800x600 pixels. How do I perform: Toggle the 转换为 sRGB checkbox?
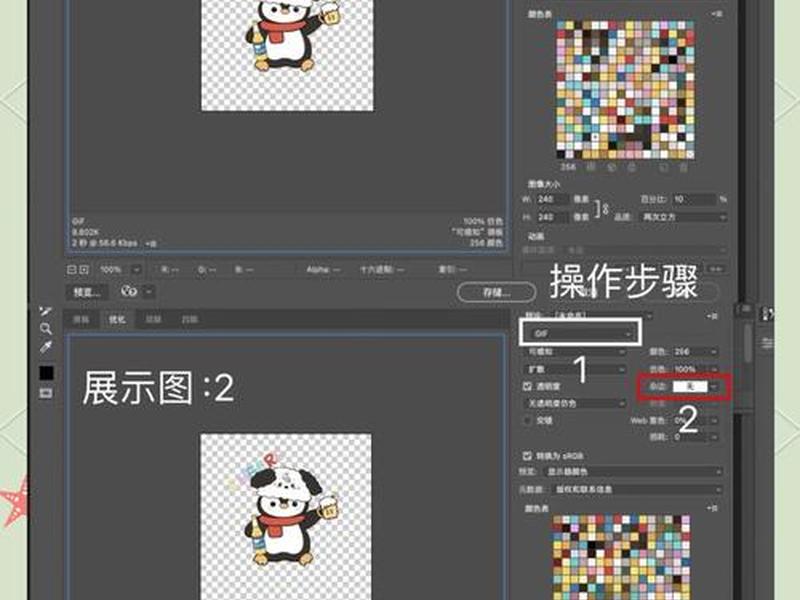point(528,455)
